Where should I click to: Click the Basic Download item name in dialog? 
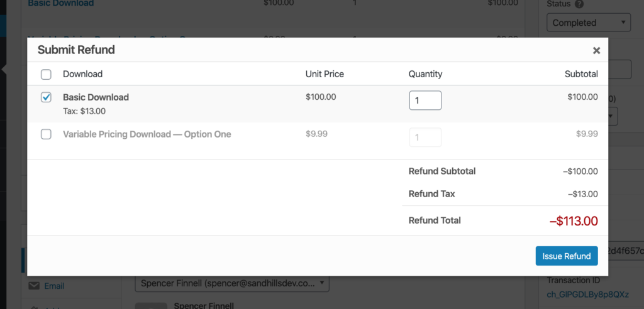click(x=96, y=97)
